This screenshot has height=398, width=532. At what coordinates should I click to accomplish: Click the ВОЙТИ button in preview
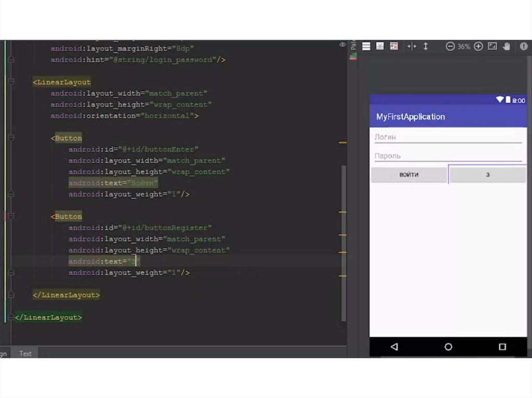(409, 175)
